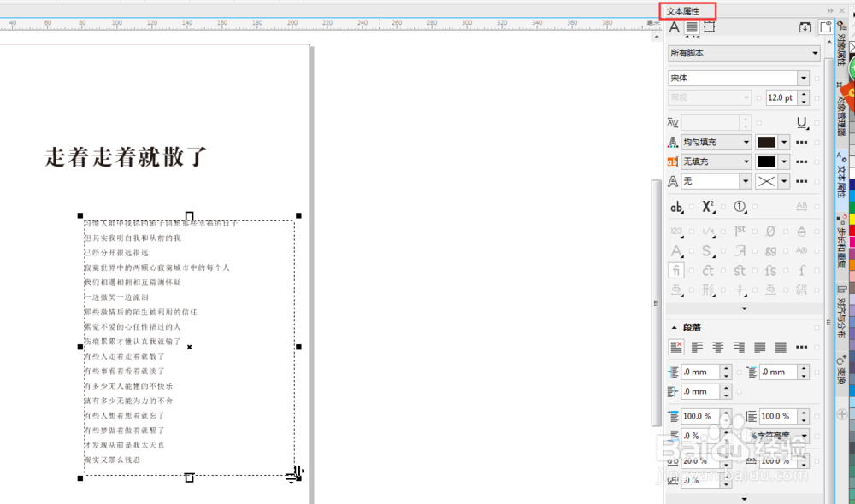Click the left indent .0 mm field
The width and height of the screenshot is (855, 504).
click(x=700, y=372)
